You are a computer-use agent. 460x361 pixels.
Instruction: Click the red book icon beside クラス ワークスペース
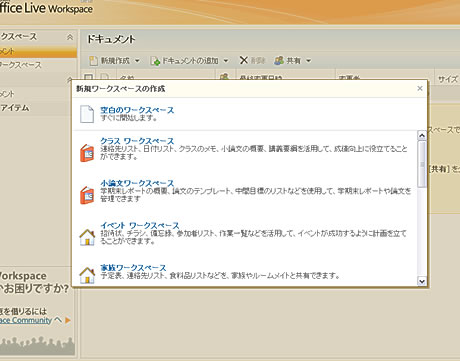point(87,153)
